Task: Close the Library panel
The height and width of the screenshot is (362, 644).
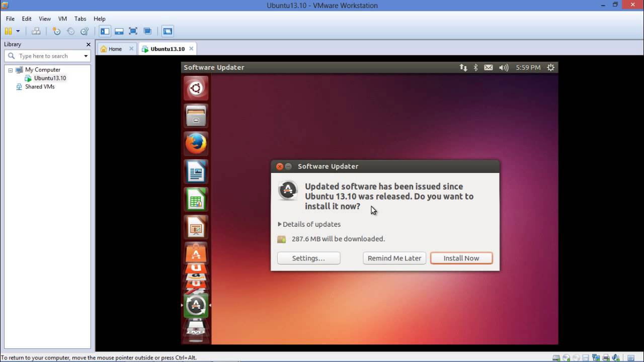Action: tap(89, 44)
